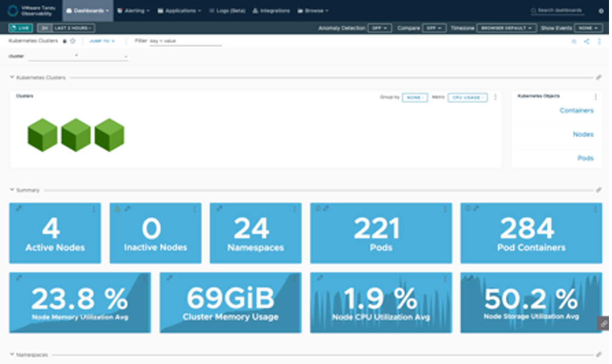This screenshot has height=364, width=612.
Task: Toggle the LIVE data mode button
Action: tap(21, 28)
